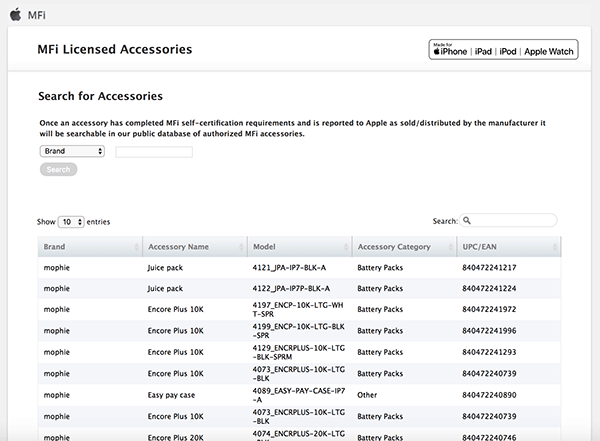Viewport: 600px width, 441px height.
Task: Click UPC 840472240890
Action: [x=489, y=395]
